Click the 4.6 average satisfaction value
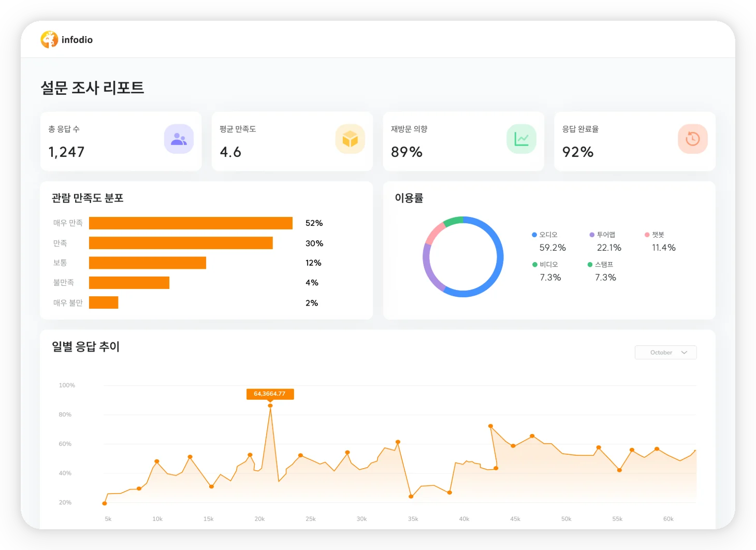Screen dimensions: 756x550 230,152
